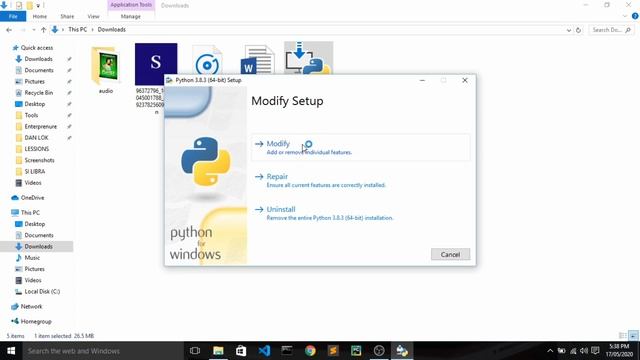Click the Search the web and Windows box

(x=103, y=351)
